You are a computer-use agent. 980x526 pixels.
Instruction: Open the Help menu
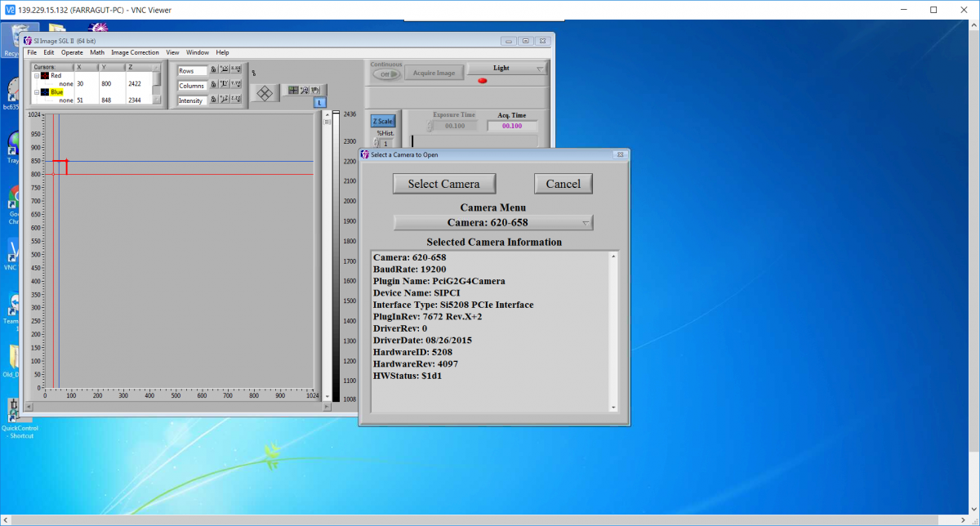point(222,52)
